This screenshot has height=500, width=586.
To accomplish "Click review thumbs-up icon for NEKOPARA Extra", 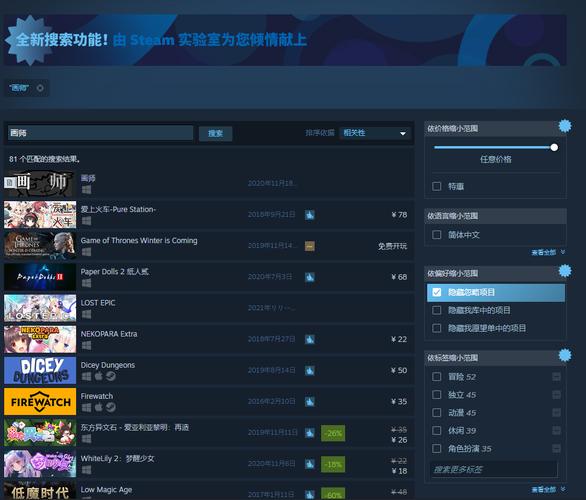I will point(309,339).
